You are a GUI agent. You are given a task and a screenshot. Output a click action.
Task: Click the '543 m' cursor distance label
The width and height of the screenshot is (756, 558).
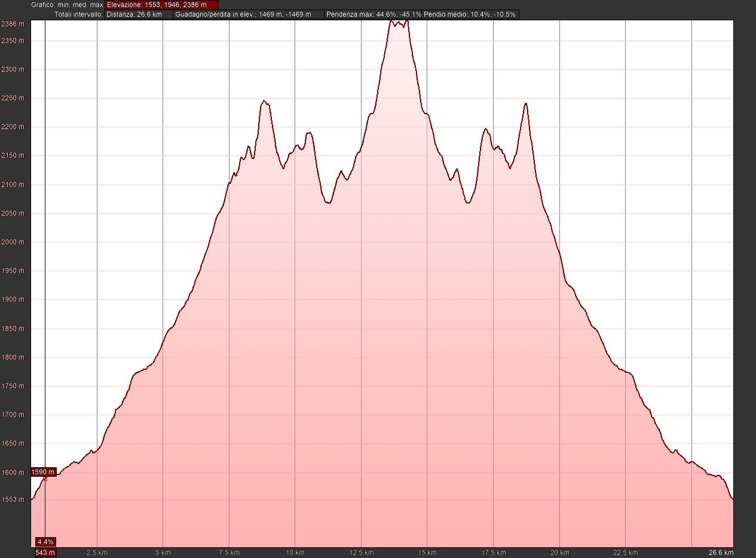pos(45,553)
